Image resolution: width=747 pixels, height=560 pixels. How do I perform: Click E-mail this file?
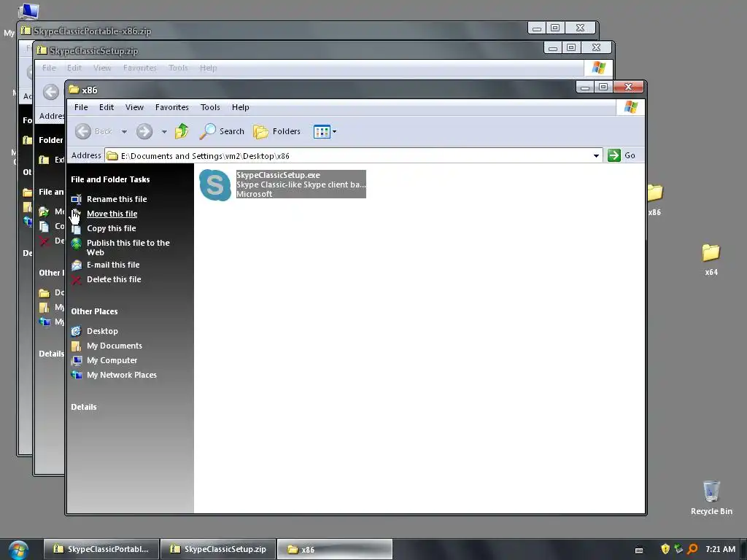(113, 265)
